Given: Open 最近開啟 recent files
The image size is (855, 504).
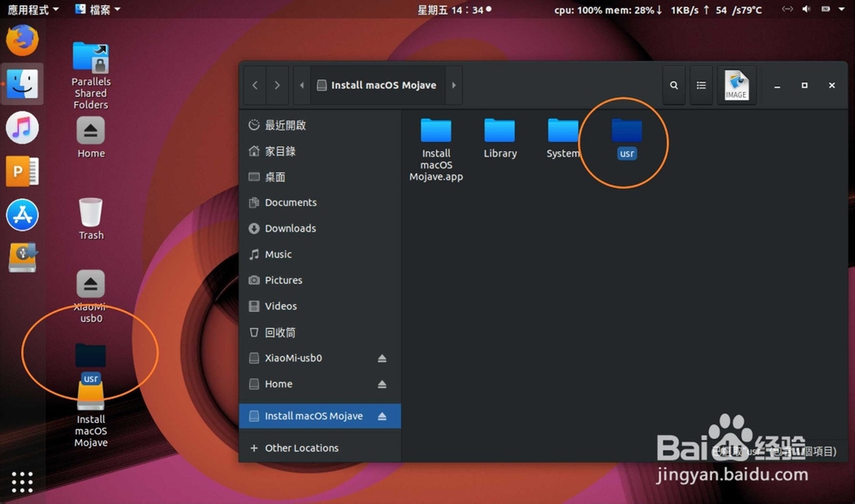Looking at the screenshot, I should [x=320, y=126].
